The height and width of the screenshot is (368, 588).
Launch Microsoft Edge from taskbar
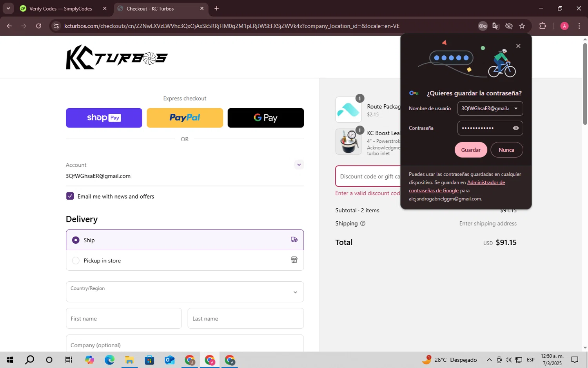pyautogui.click(x=109, y=360)
